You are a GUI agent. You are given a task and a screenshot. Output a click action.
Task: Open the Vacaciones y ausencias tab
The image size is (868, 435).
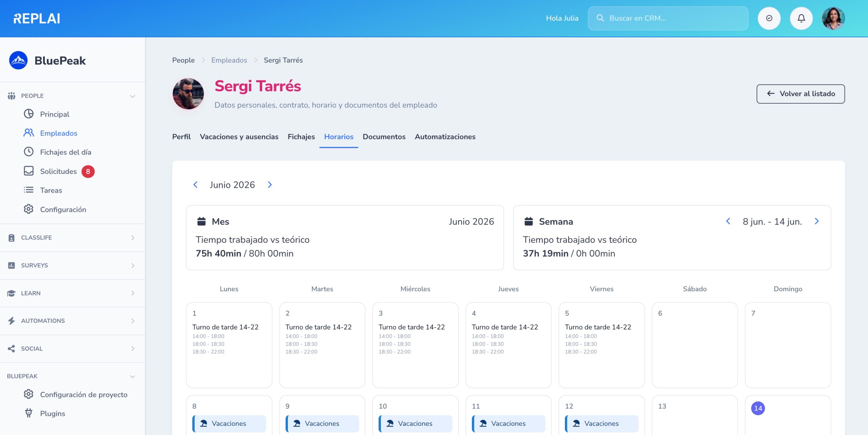pyautogui.click(x=239, y=137)
